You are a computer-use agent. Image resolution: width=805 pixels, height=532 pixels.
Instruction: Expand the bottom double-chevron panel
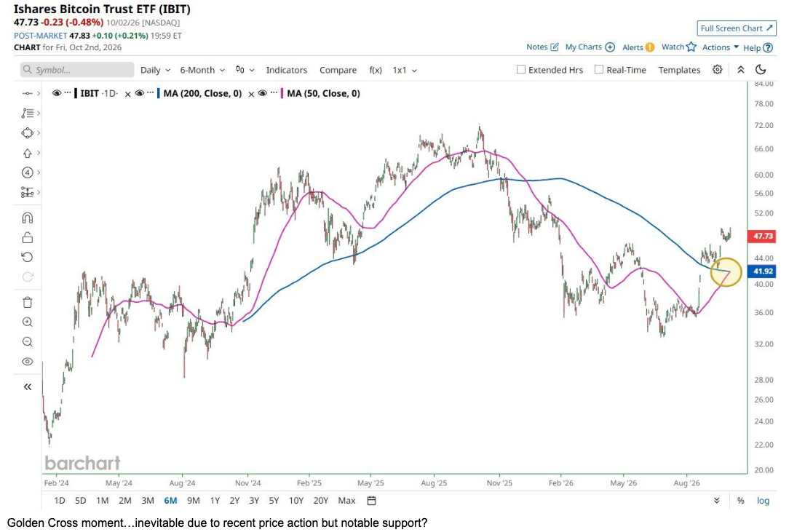[717, 500]
